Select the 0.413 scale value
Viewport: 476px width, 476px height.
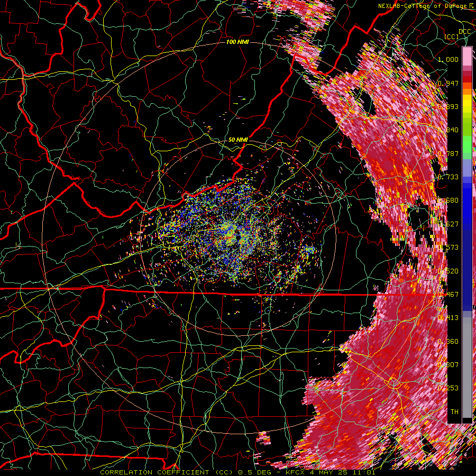[448, 318]
